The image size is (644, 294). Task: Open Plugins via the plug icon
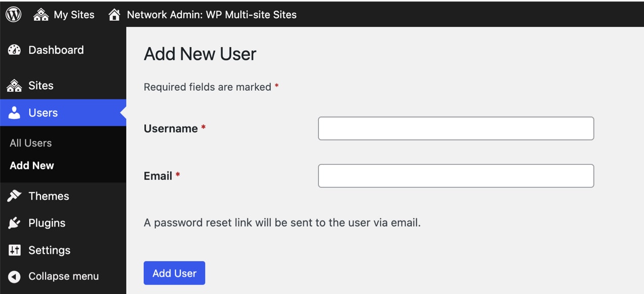point(14,223)
